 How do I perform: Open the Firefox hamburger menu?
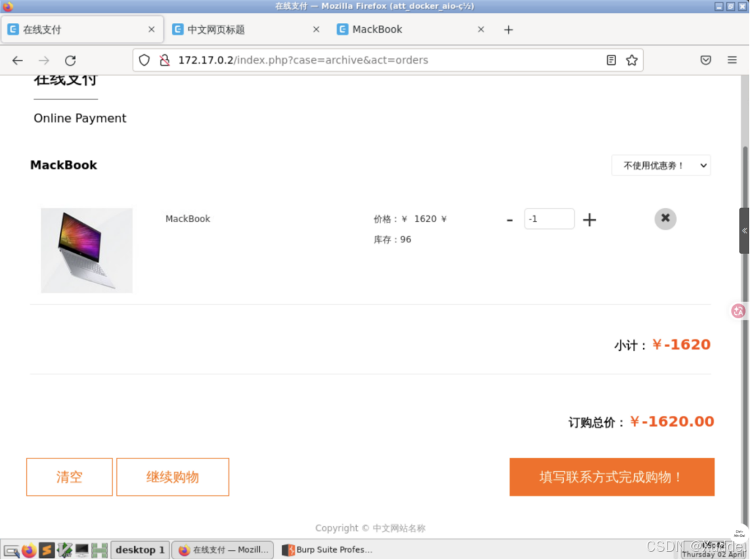point(732,60)
